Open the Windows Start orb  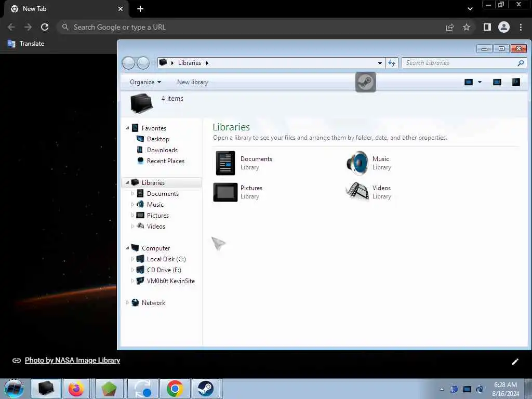click(14, 389)
